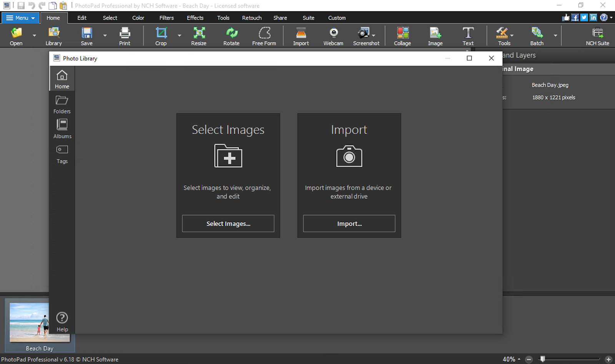This screenshot has height=364, width=615.
Task: Expand the Save dropdown arrow
Action: pos(105,36)
